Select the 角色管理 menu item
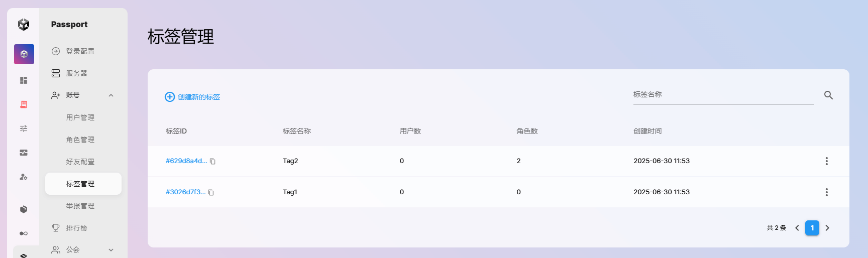The height and width of the screenshot is (258, 868). 80,140
